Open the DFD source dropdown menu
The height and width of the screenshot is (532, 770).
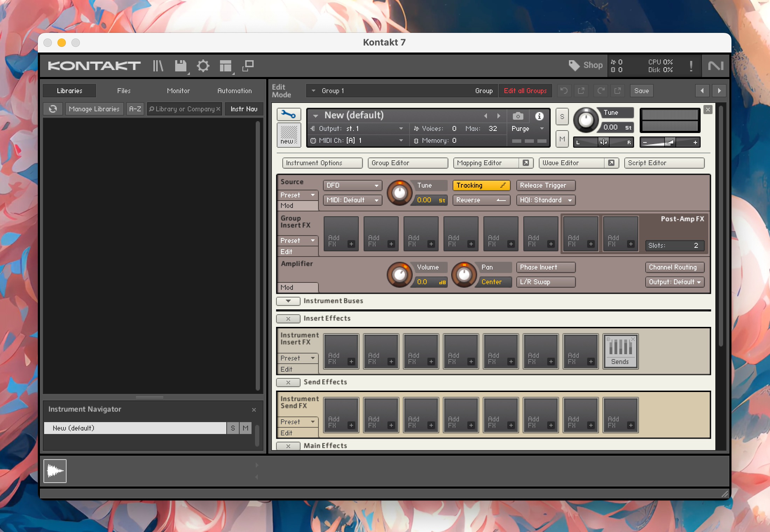(351, 185)
